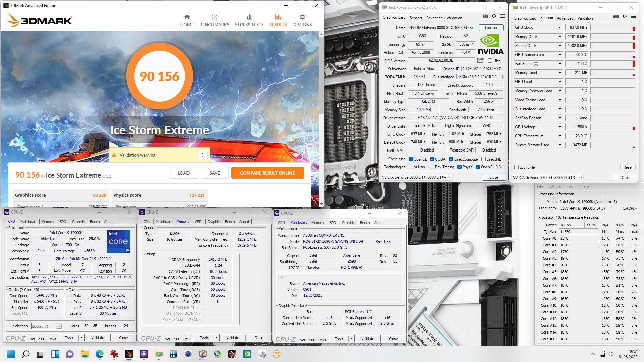Screen dimensions: 644x362
Task: Open GPU Temperature sensor dropdown
Action: pos(559,55)
